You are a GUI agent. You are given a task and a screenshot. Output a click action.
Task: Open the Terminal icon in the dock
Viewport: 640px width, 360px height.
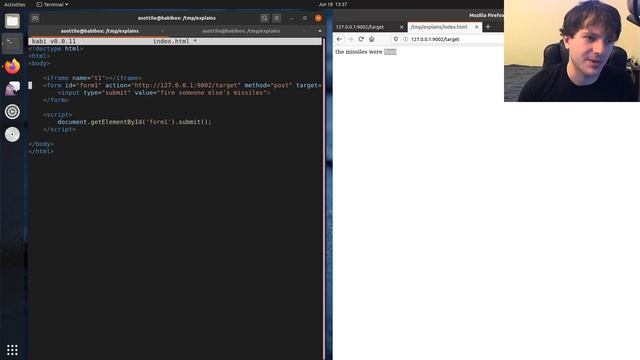tap(12, 43)
